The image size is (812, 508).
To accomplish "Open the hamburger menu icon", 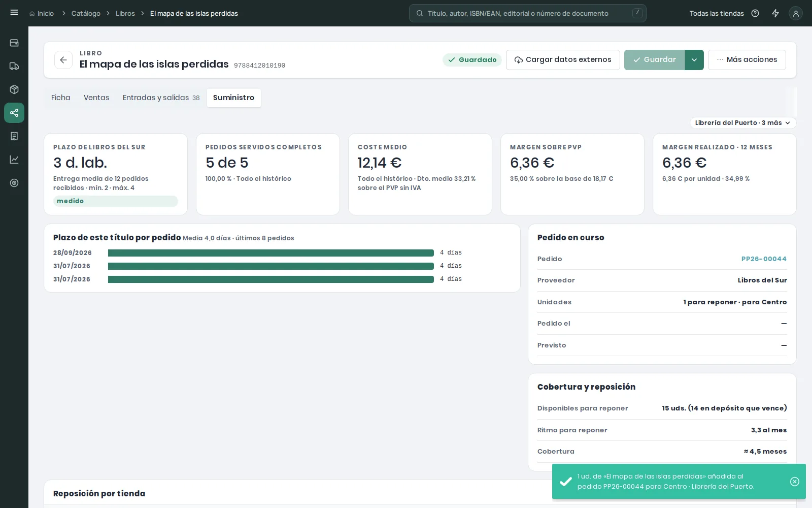I will (14, 13).
